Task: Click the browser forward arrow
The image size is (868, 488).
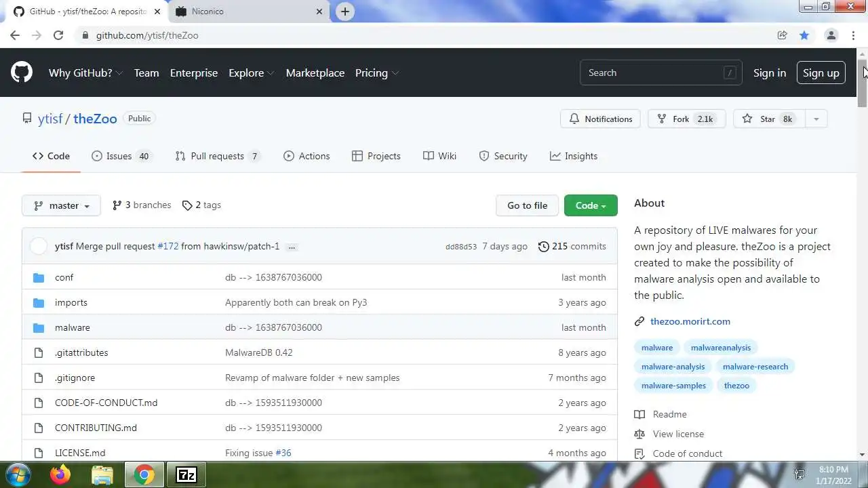Action: tap(37, 35)
